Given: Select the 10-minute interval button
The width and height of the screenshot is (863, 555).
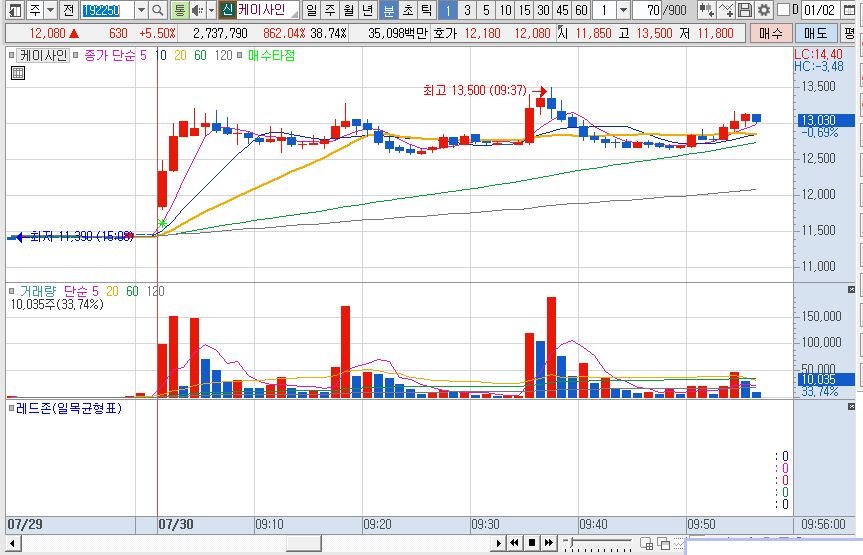Looking at the screenshot, I should point(505,10).
